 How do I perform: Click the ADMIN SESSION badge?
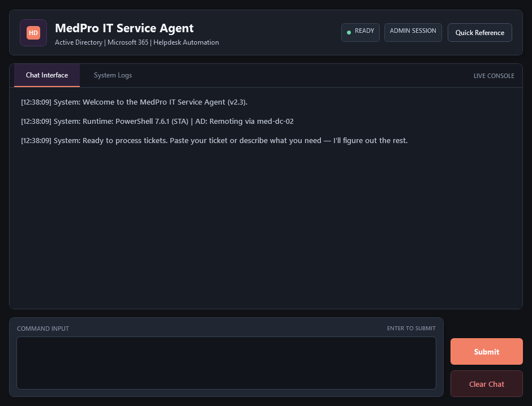point(413,32)
